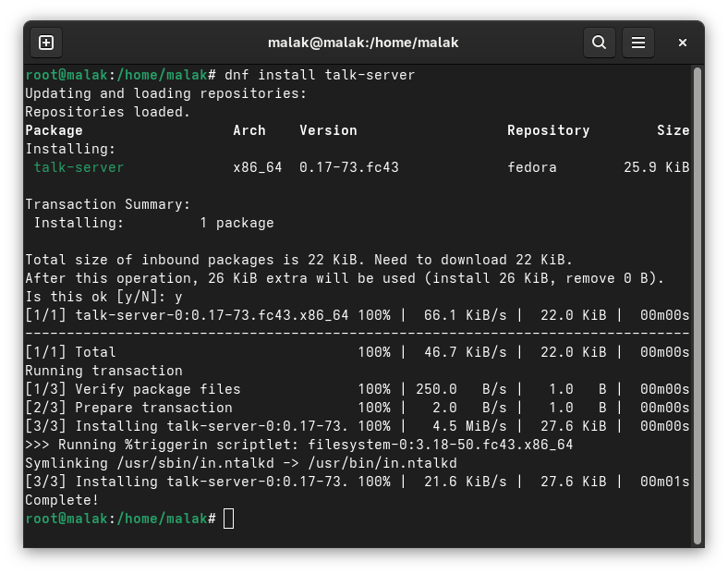Click the Symlinking /usr/sbin/in.ntalkd line
Viewport: 728px width, 574px height.
240,463
